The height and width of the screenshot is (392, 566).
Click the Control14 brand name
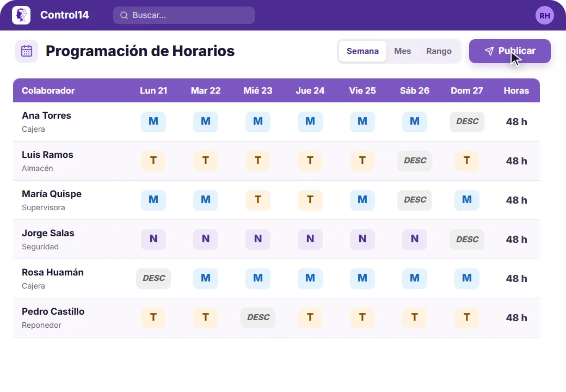coord(65,15)
